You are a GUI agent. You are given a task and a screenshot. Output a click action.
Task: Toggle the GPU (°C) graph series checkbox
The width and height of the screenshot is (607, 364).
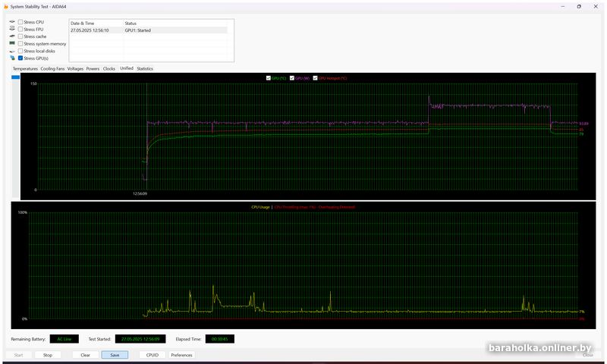coord(269,78)
